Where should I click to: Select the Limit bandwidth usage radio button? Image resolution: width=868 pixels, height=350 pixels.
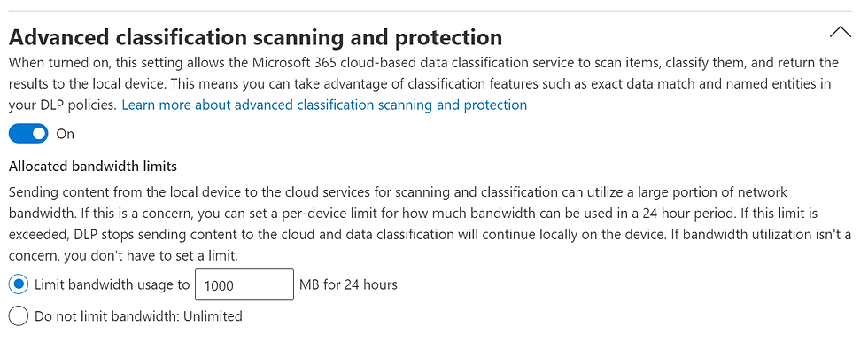19,284
